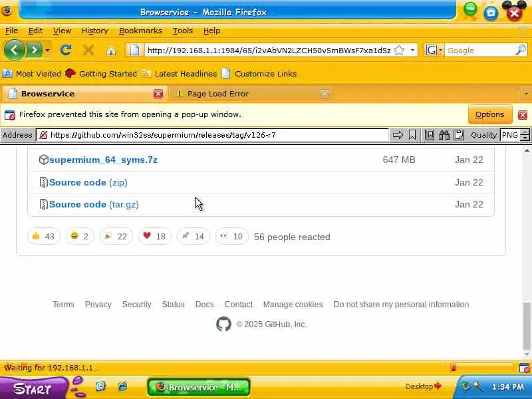This screenshot has height=399, width=532.
Task: Open the Google search engine selector dropdown
Action: point(434,51)
